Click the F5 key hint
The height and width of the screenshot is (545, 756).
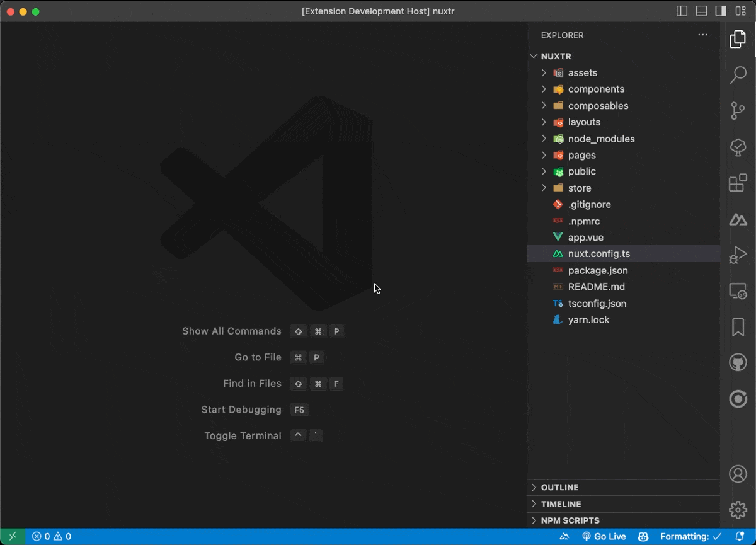click(299, 410)
